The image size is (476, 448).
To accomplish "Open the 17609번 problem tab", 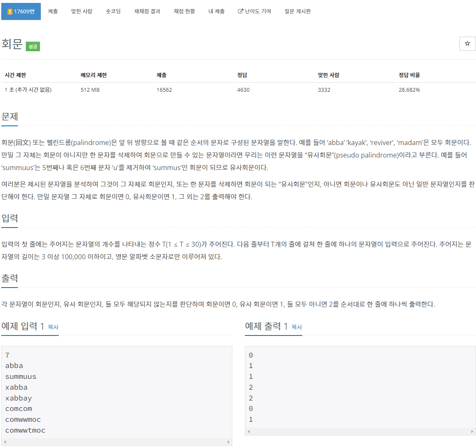I will tap(21, 12).
